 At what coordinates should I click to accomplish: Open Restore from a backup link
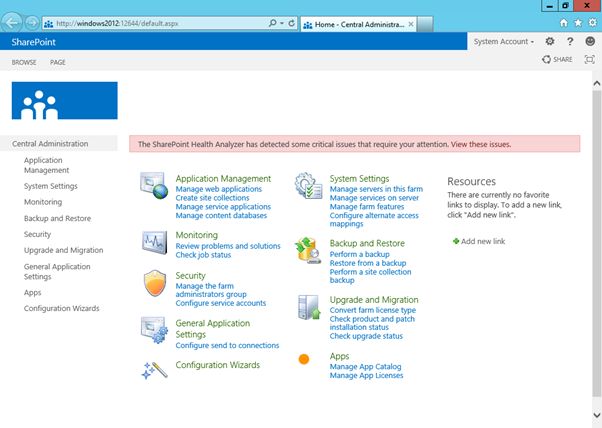(x=368, y=263)
